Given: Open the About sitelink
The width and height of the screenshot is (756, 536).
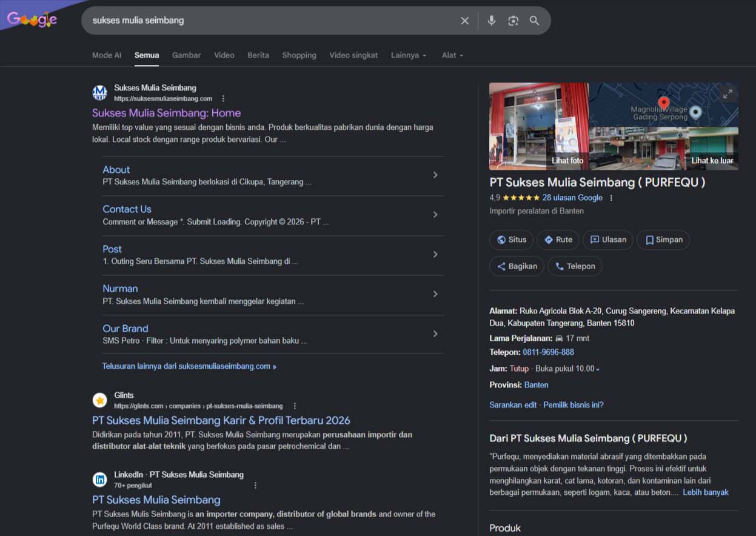Looking at the screenshot, I should coord(116,170).
